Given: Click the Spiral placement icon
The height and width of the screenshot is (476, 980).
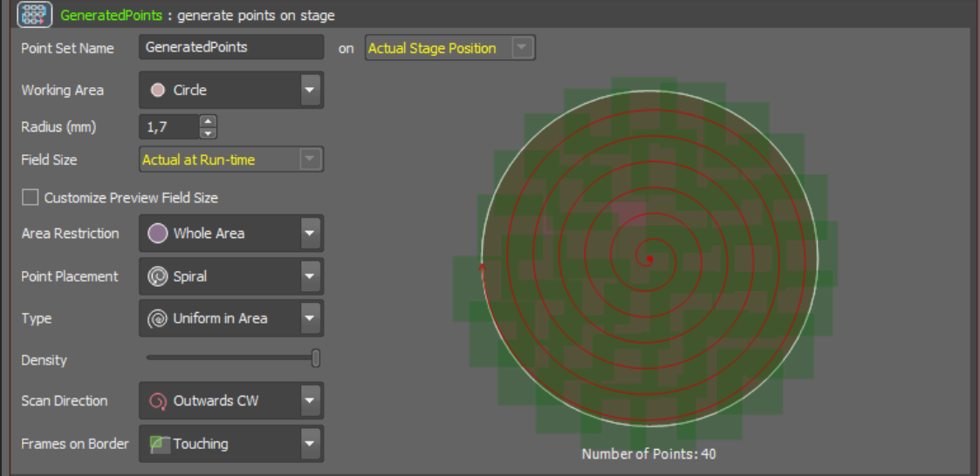Looking at the screenshot, I should tap(158, 276).
